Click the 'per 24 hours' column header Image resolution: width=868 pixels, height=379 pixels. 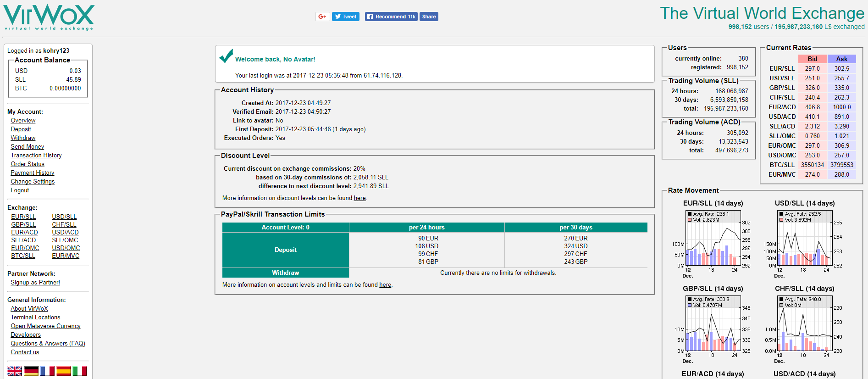[x=427, y=228]
